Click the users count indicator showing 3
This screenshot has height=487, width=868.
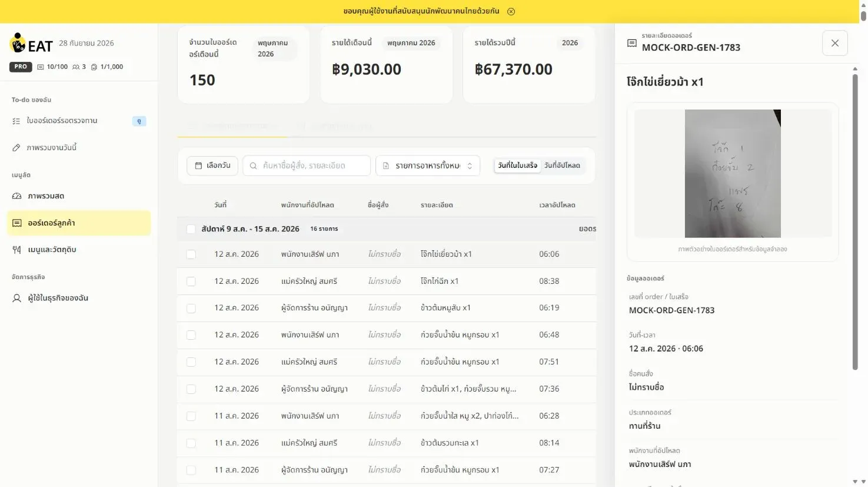coord(79,67)
